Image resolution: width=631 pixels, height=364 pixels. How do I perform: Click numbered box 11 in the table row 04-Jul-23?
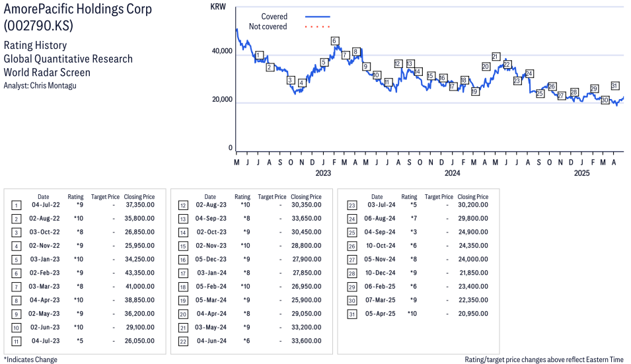(16, 342)
